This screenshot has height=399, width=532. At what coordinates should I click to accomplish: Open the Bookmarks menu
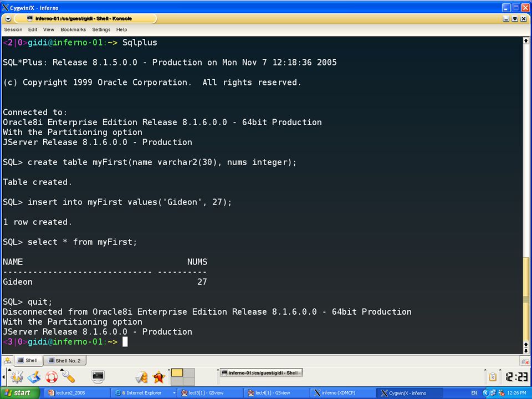point(73,29)
